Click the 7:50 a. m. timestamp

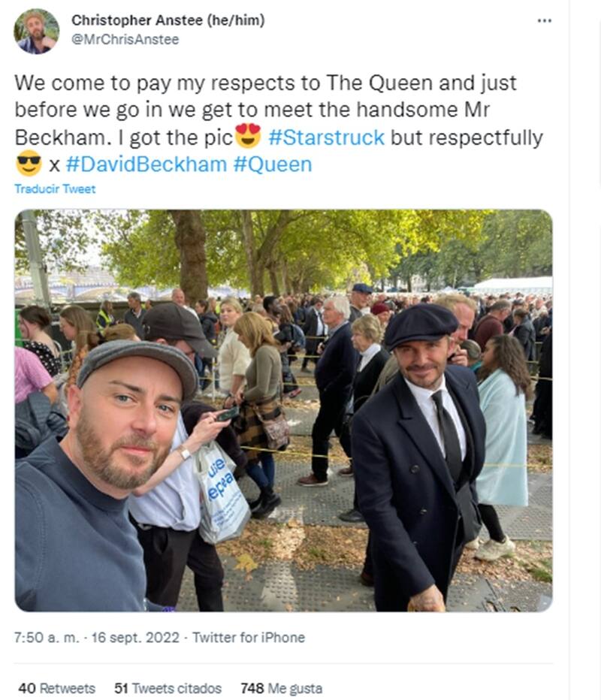[47, 638]
